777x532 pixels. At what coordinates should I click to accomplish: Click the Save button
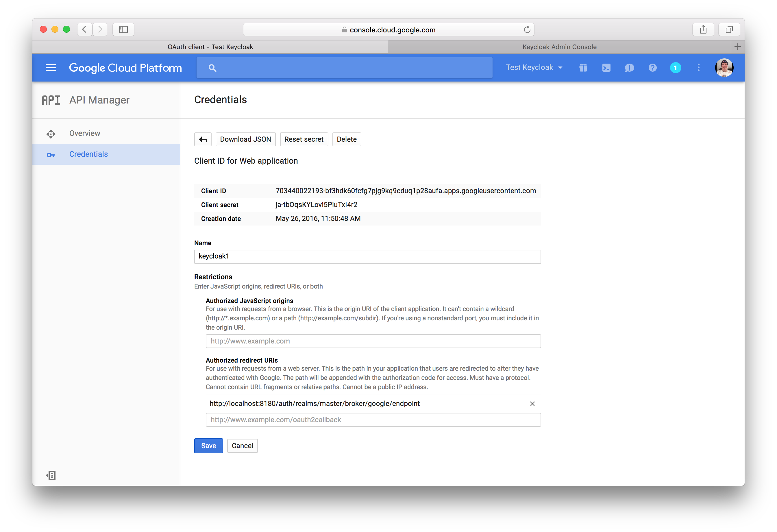(x=208, y=446)
